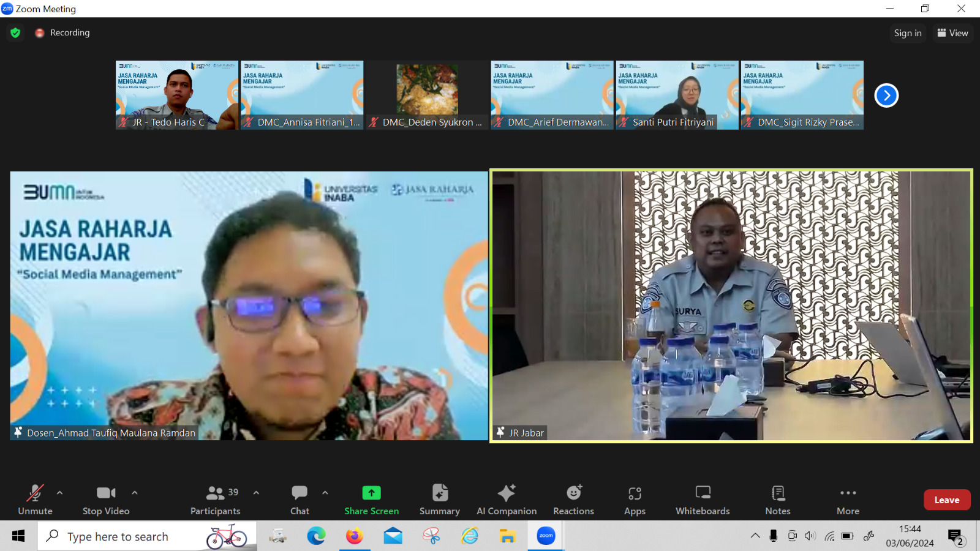
Task: Click the red Leave button
Action: [x=946, y=500]
